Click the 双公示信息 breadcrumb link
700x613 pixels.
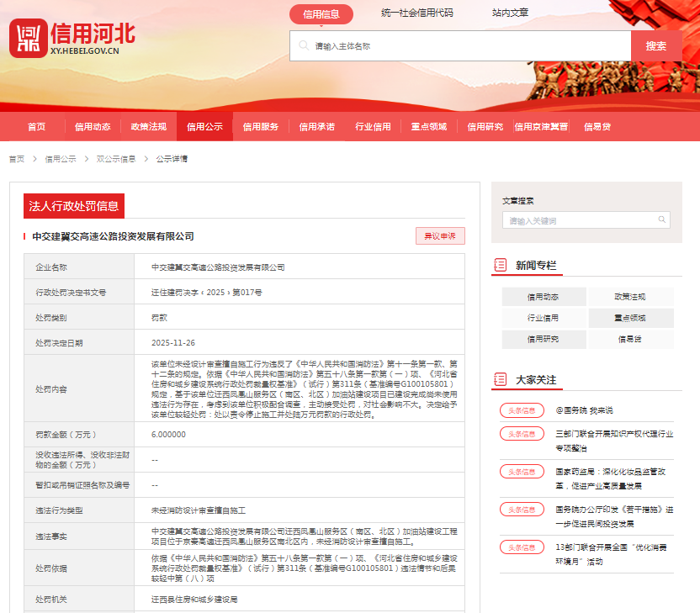[x=116, y=159]
